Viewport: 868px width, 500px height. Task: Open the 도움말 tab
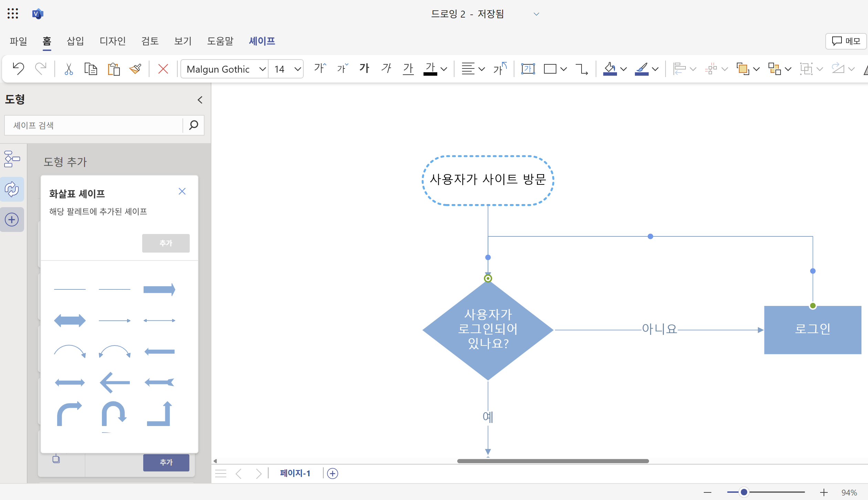pos(220,41)
